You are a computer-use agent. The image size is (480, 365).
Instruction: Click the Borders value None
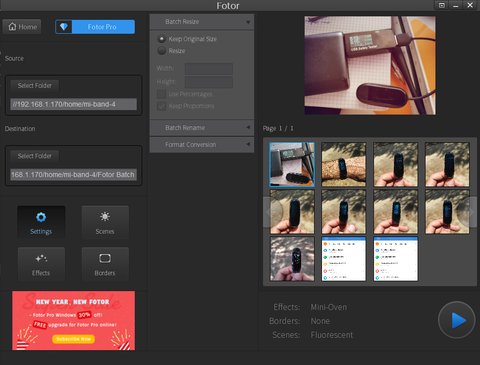tap(320, 321)
